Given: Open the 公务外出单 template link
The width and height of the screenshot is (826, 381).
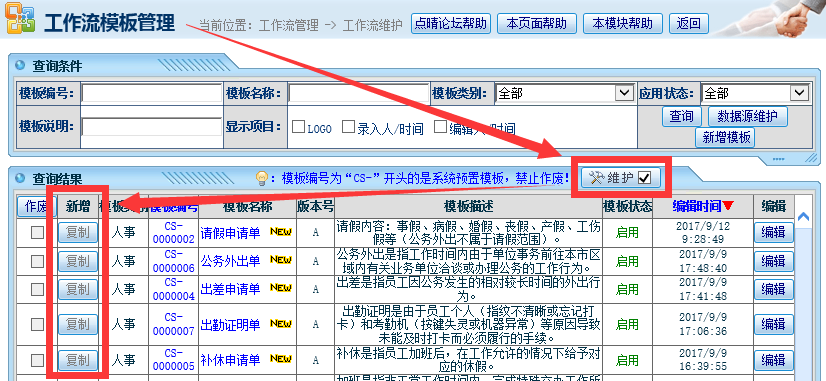Looking at the screenshot, I should [x=230, y=260].
